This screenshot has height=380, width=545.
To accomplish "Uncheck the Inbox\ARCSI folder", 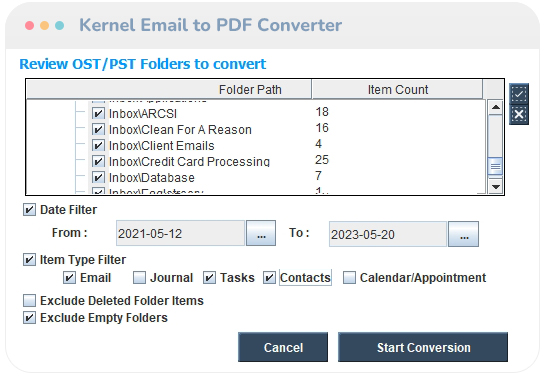I will [98, 113].
